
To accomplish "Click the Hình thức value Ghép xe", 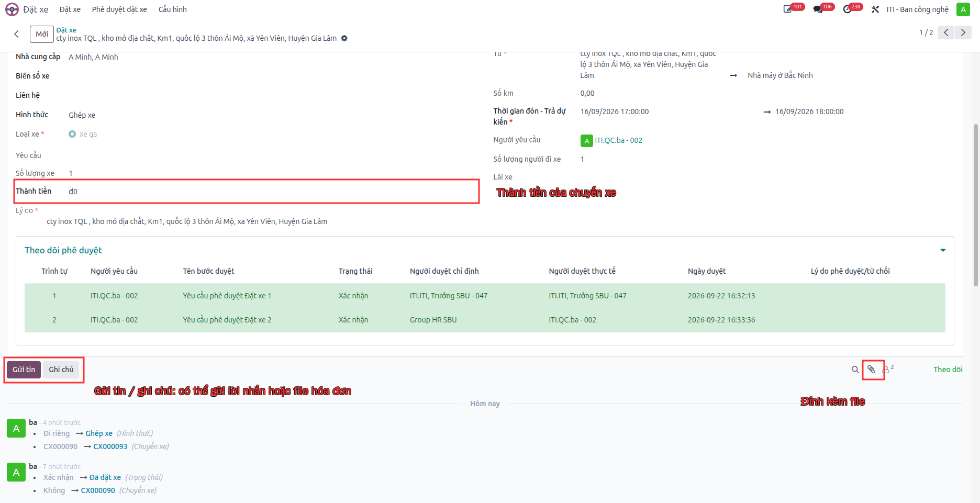I will 82,115.
